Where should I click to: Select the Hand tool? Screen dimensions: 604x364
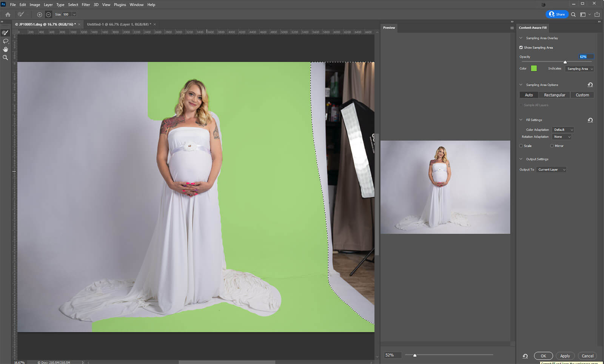click(x=5, y=49)
